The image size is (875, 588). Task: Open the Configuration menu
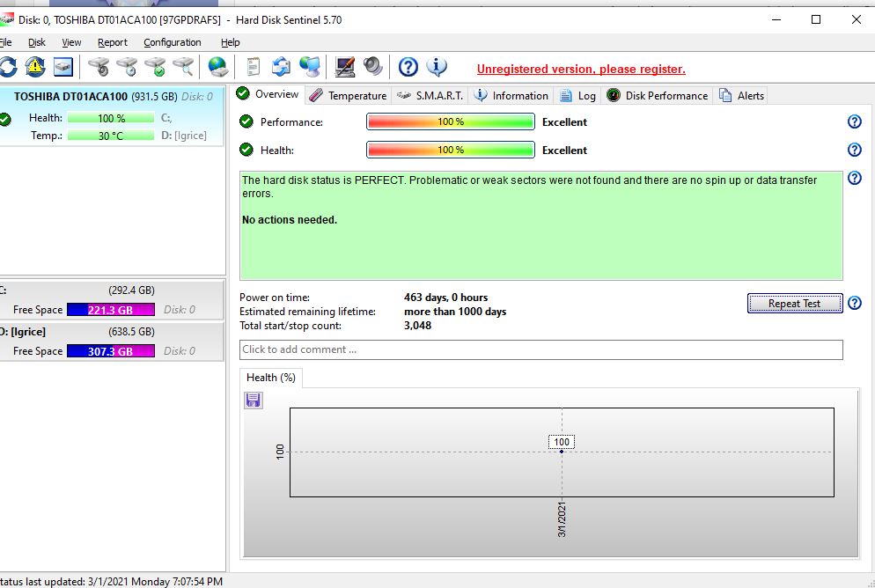coord(173,42)
